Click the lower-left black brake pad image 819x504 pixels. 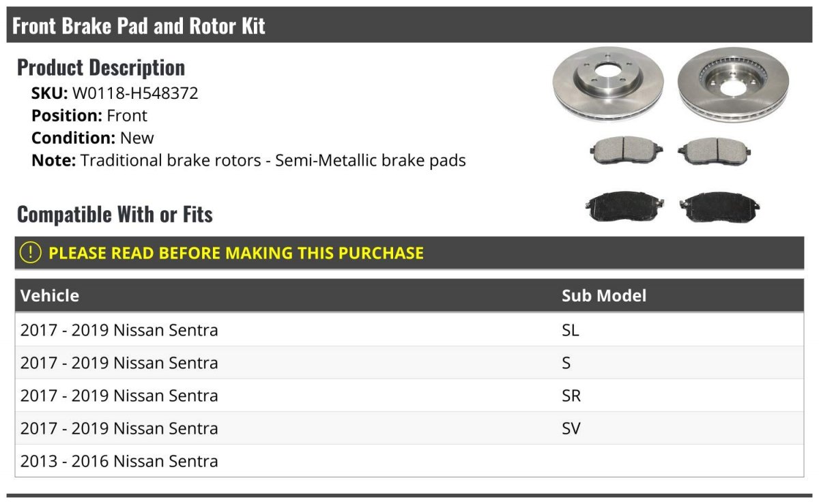[625, 205]
